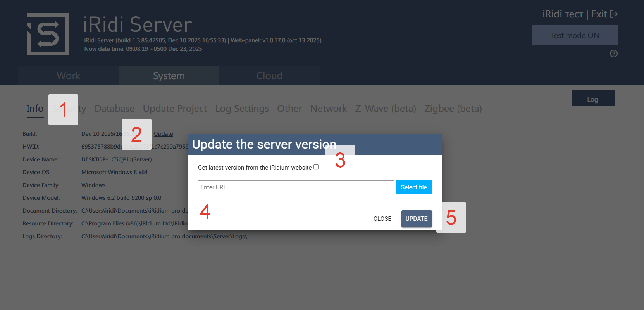Open the help question mark icon

(x=614, y=54)
